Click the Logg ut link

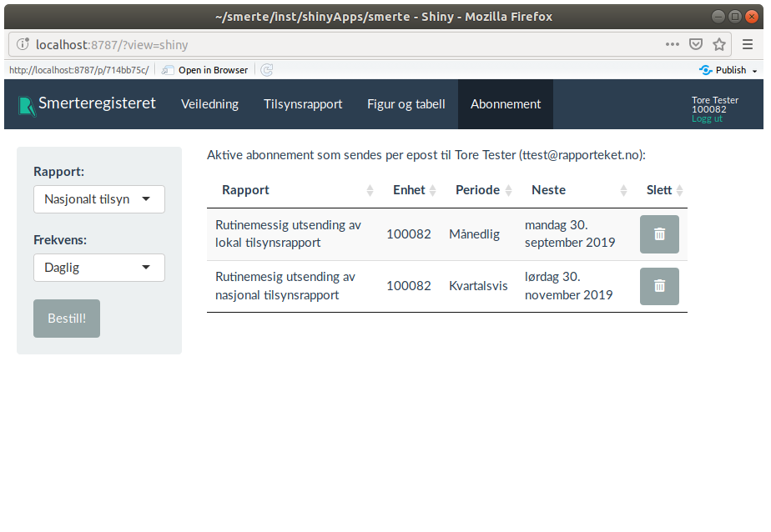(707, 118)
